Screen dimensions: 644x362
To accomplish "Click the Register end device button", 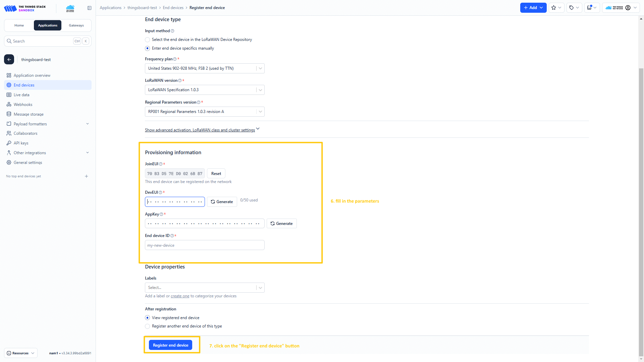I will 170,345.
